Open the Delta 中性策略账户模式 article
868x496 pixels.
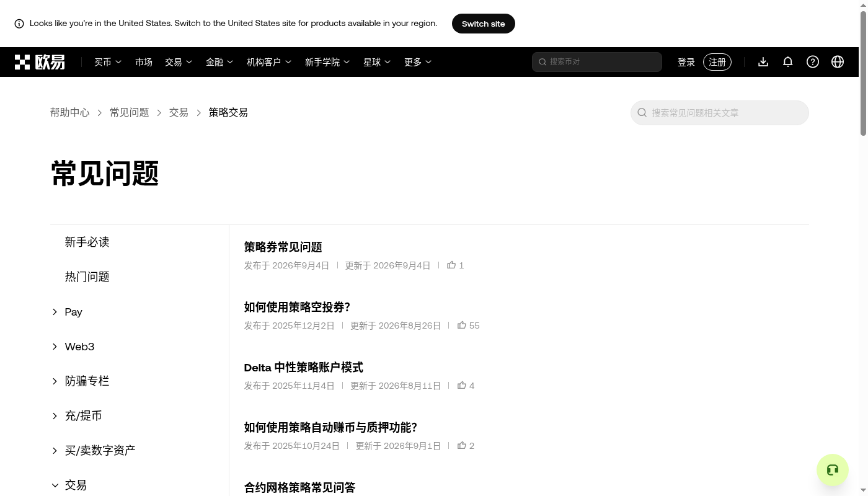pos(303,368)
